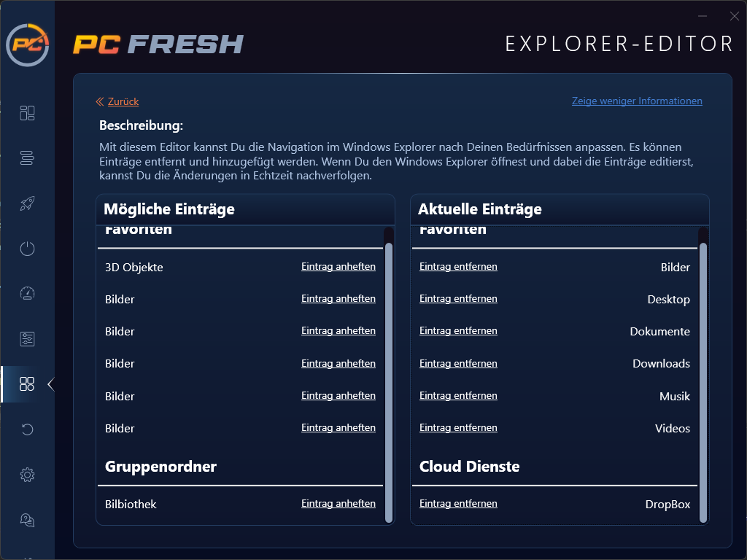Viewport: 747px width, 560px height.
Task: Minimize the PC Fresh window
Action: 703,16
